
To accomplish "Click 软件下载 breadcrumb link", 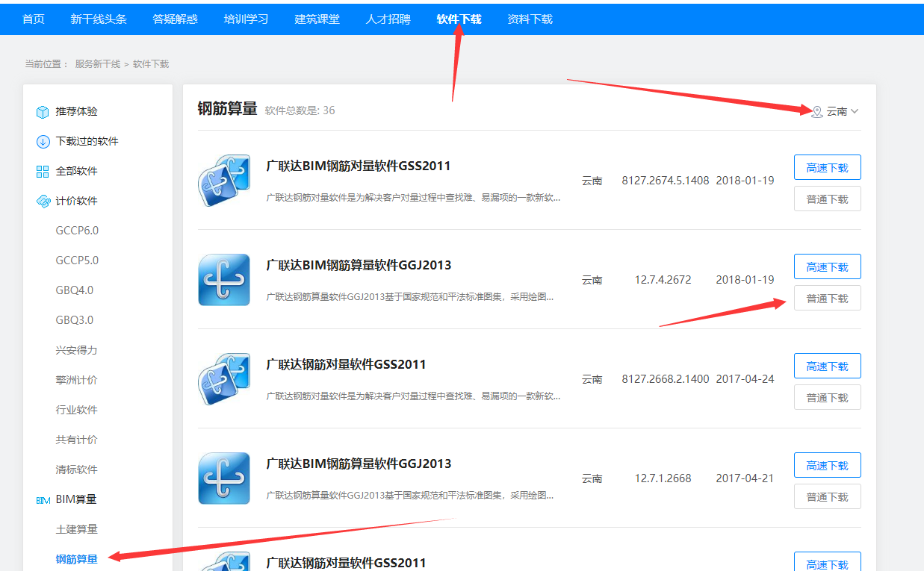I will [151, 64].
